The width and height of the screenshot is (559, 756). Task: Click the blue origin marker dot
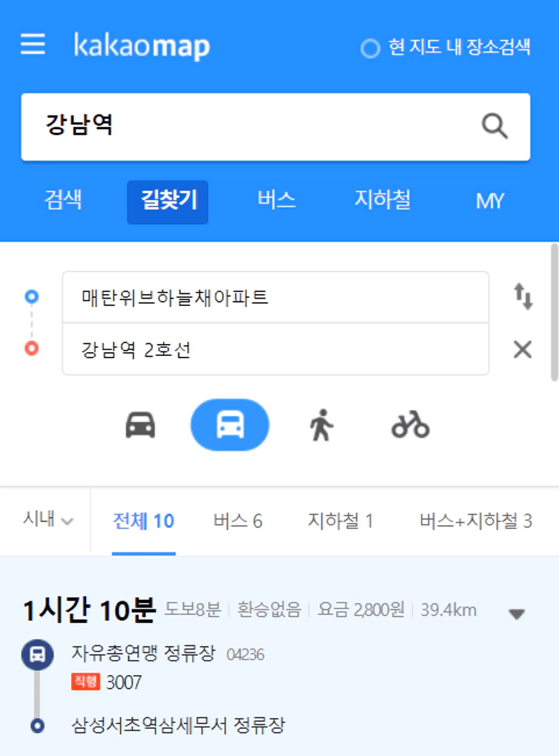pyautogui.click(x=32, y=297)
